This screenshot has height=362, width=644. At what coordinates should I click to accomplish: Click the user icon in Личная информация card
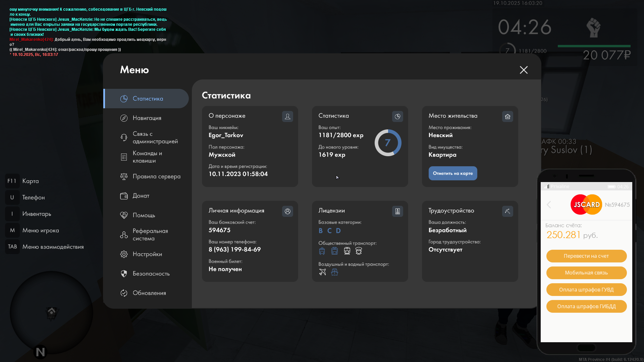287,211
